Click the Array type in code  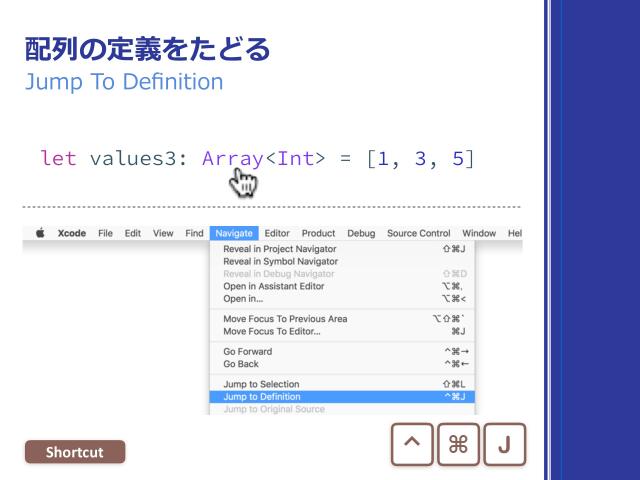tap(233, 158)
